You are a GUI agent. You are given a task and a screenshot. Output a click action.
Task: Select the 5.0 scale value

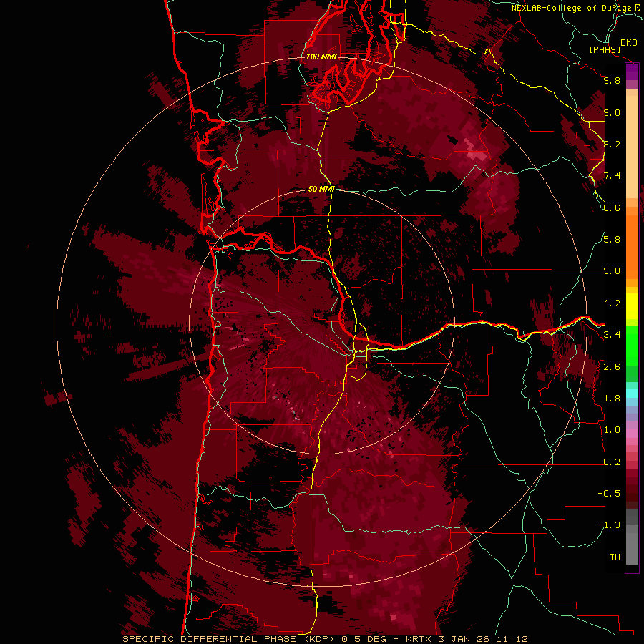(612, 271)
